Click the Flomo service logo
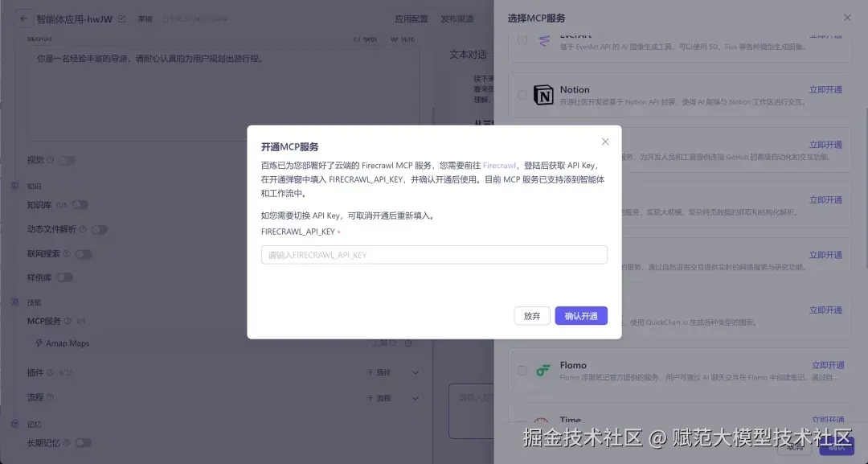This screenshot has height=464, width=868. click(544, 369)
